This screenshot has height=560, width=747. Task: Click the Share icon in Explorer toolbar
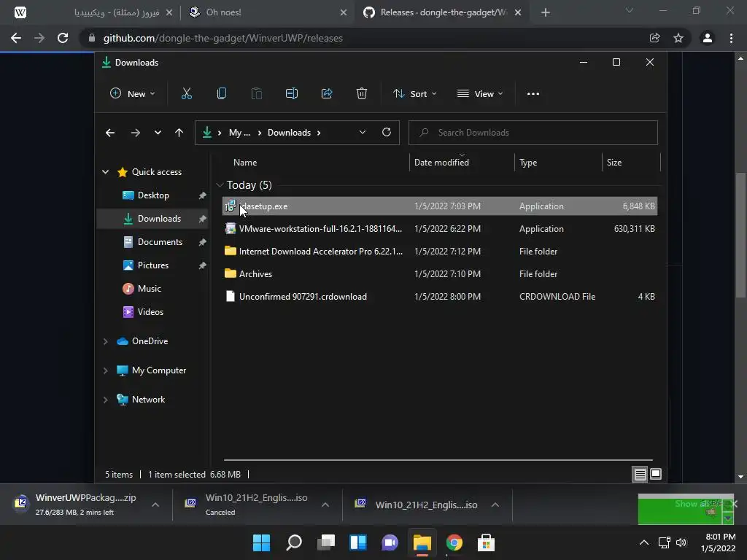pos(327,94)
